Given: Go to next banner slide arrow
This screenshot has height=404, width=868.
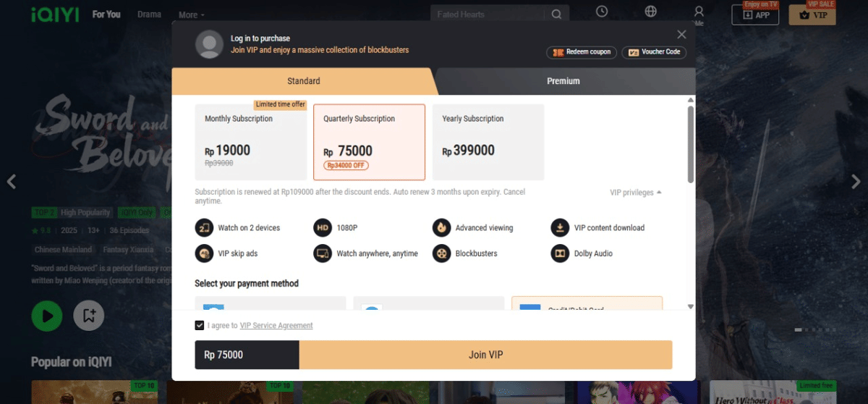Looking at the screenshot, I should coord(856,181).
